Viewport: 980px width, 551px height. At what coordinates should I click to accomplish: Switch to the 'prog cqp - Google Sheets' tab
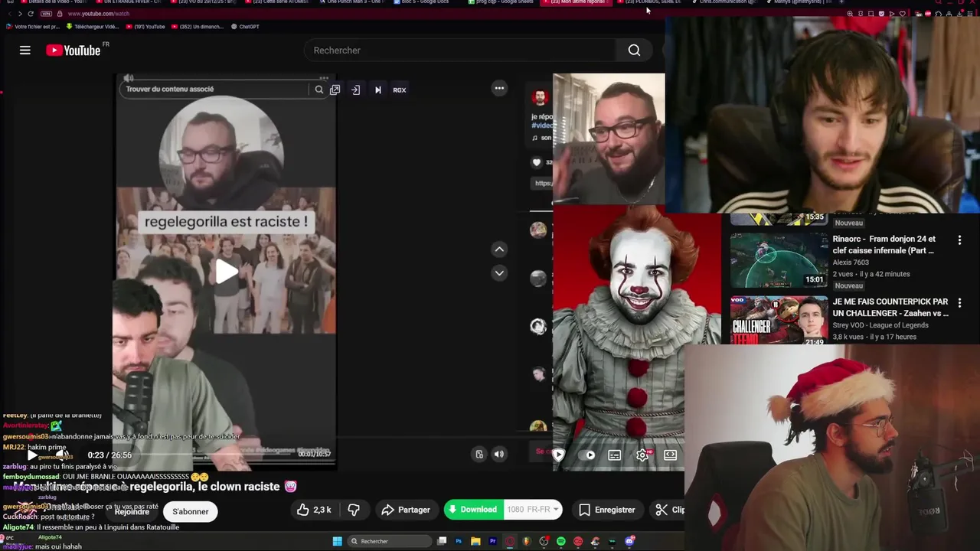[501, 2]
